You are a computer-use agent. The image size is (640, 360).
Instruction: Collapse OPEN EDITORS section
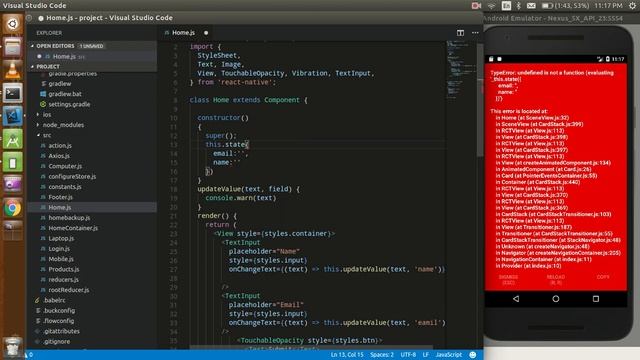(56, 46)
